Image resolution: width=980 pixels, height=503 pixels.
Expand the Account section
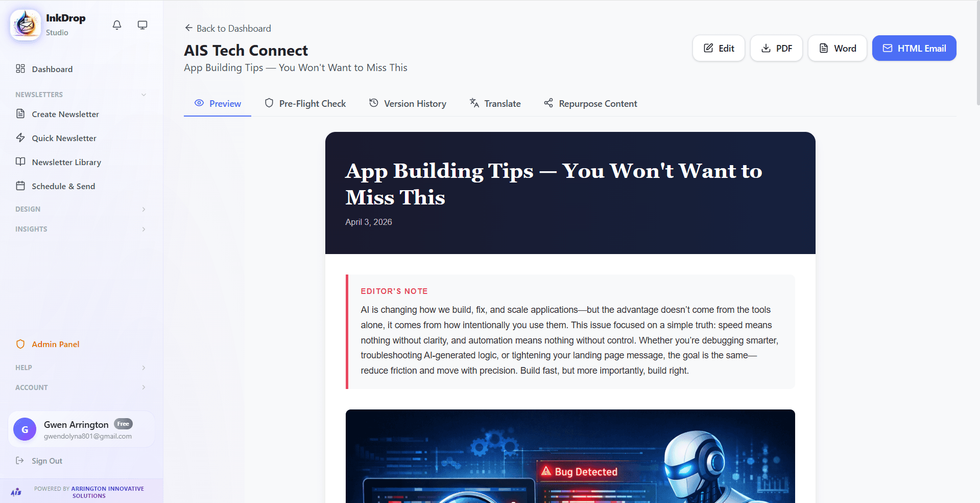(81, 387)
